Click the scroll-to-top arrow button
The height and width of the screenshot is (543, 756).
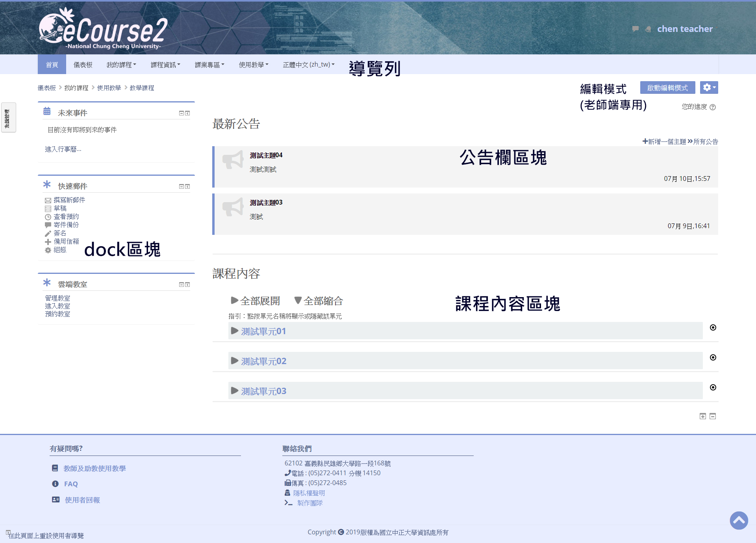tap(739, 521)
